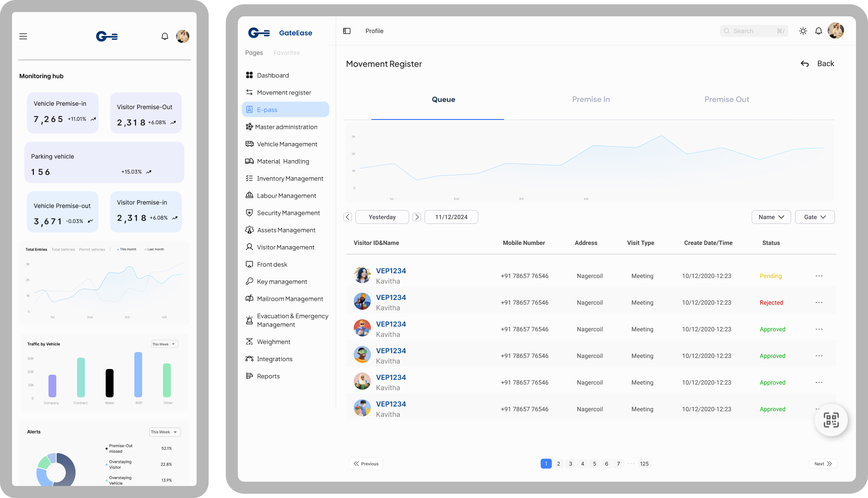Expand the Gate filter dropdown
The image size is (868, 498).
tap(815, 217)
